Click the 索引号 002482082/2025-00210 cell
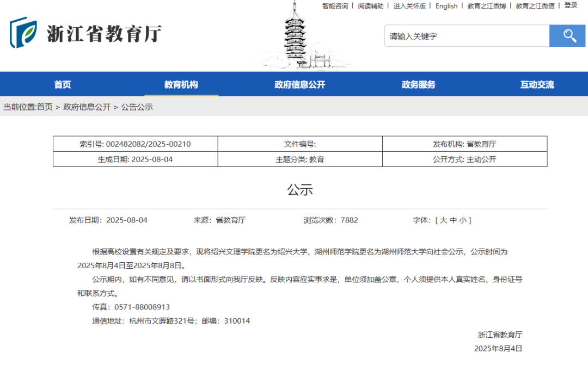Viewport: 588px width, 365px height. 136,144
